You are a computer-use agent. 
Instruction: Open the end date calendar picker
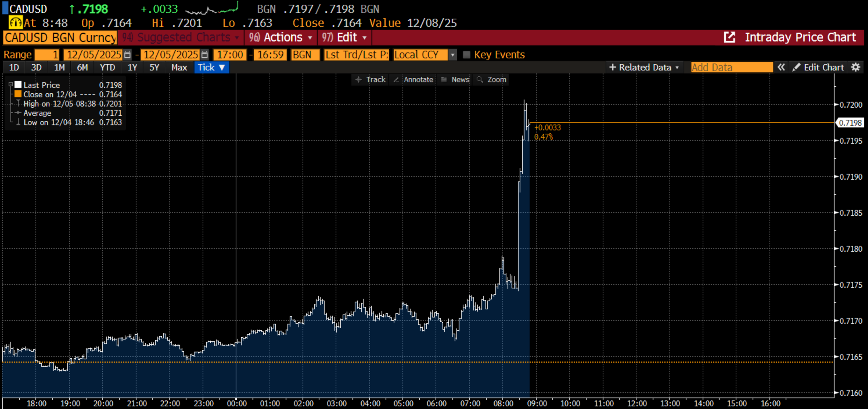pos(205,55)
